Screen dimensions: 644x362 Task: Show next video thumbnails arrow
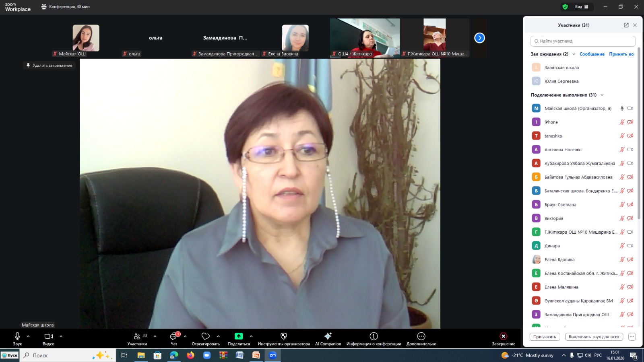point(479,38)
